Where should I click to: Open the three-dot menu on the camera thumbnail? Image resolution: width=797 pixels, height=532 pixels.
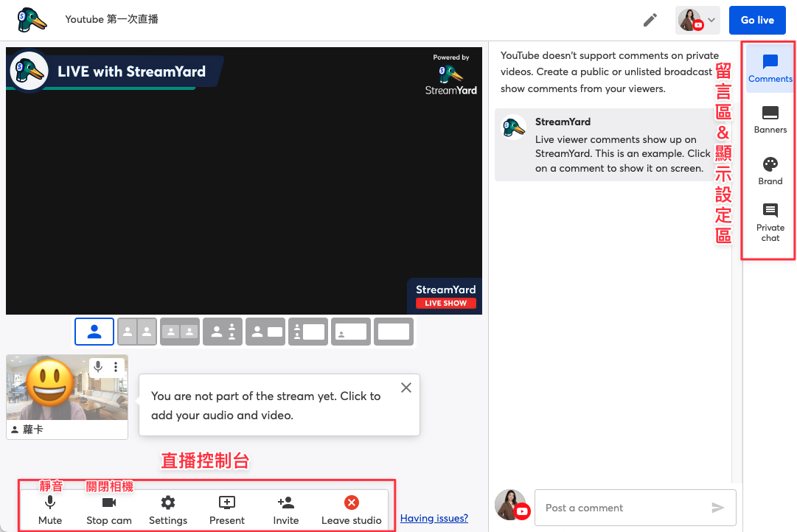pyautogui.click(x=116, y=366)
